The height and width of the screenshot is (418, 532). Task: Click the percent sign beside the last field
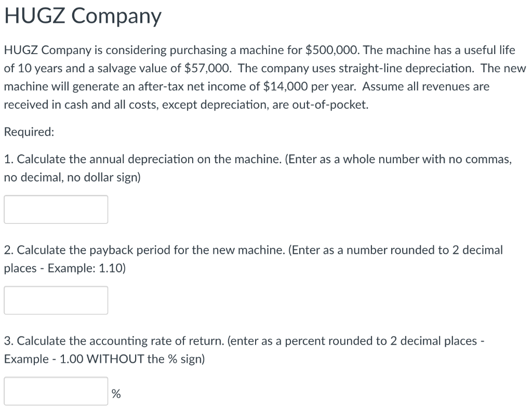(x=115, y=394)
